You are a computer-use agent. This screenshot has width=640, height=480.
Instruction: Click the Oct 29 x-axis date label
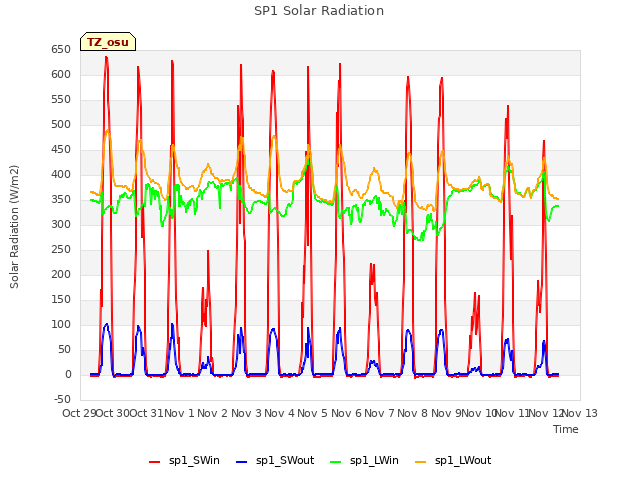tap(79, 413)
